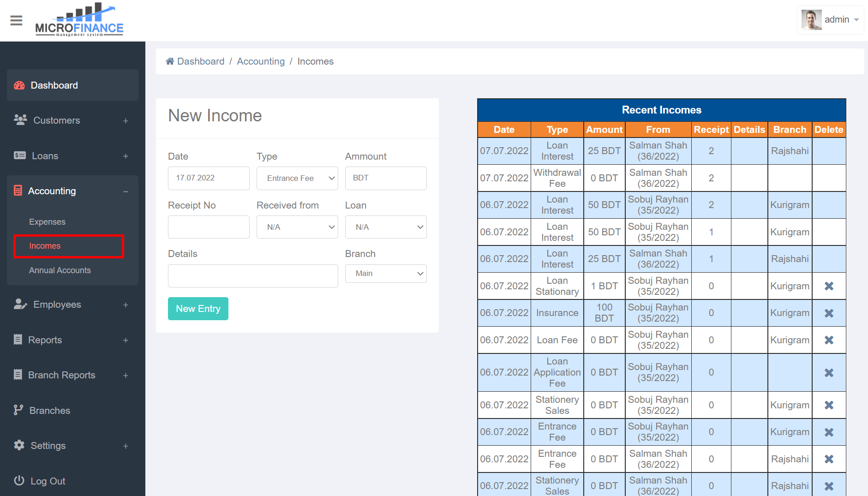Click the Branch Reports receipt icon

(18, 375)
